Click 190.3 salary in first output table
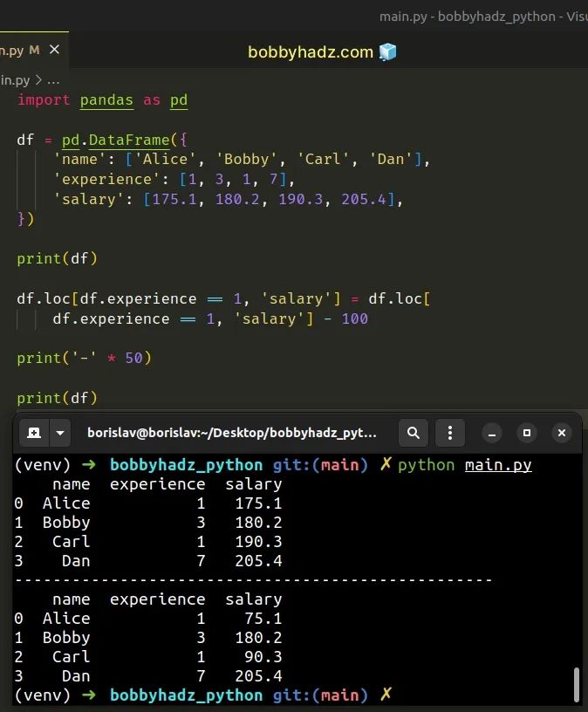Viewport: 588px width, 712px height. pyautogui.click(x=258, y=542)
